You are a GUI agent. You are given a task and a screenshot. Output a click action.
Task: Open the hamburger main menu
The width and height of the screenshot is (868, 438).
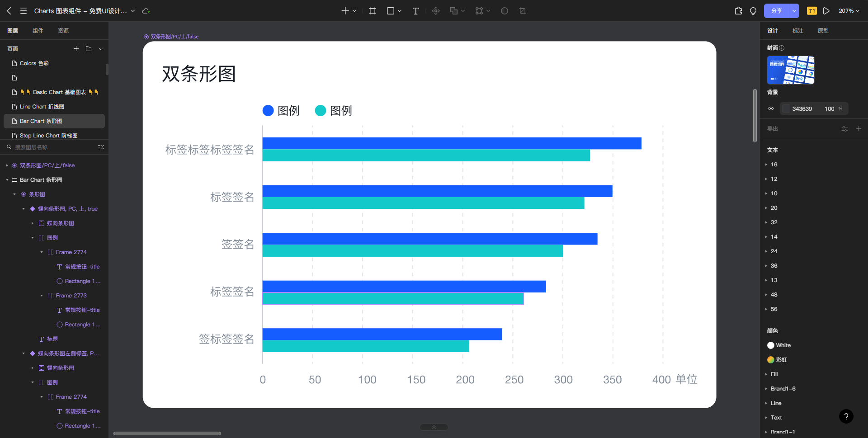click(24, 11)
